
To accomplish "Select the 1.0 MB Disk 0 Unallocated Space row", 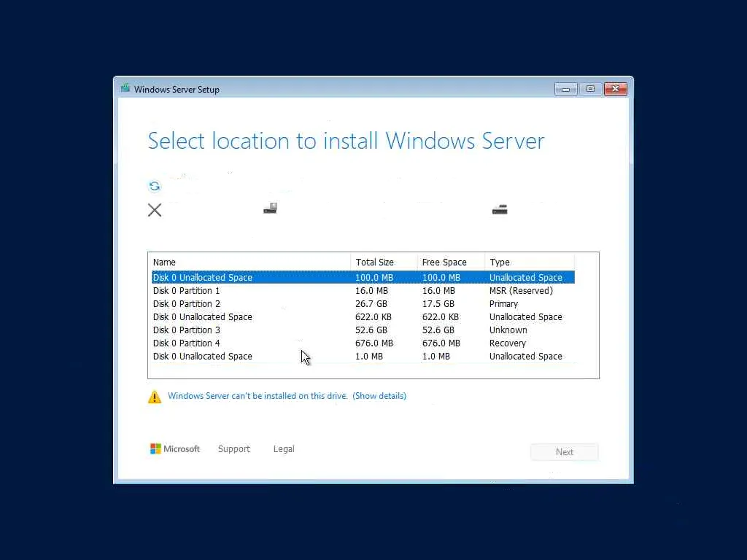I will point(363,356).
